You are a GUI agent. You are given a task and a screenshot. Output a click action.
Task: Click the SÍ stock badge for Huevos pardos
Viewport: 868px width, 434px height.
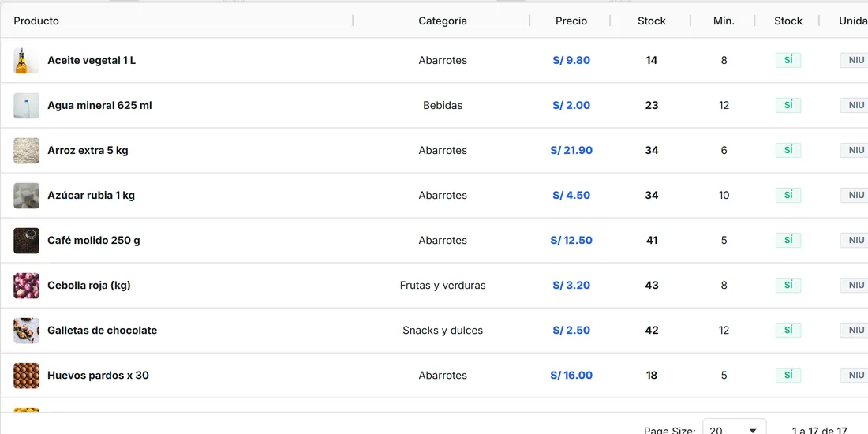point(788,375)
